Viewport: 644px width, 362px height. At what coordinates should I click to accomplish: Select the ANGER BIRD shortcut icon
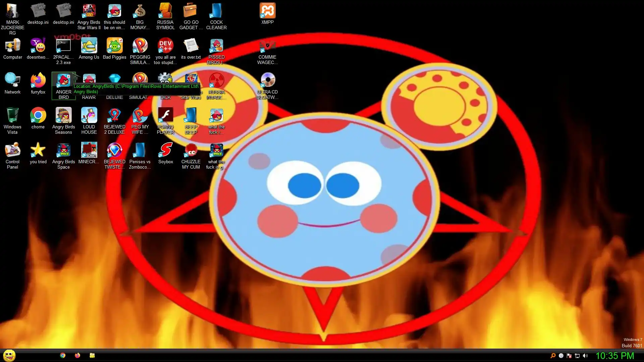(63, 81)
